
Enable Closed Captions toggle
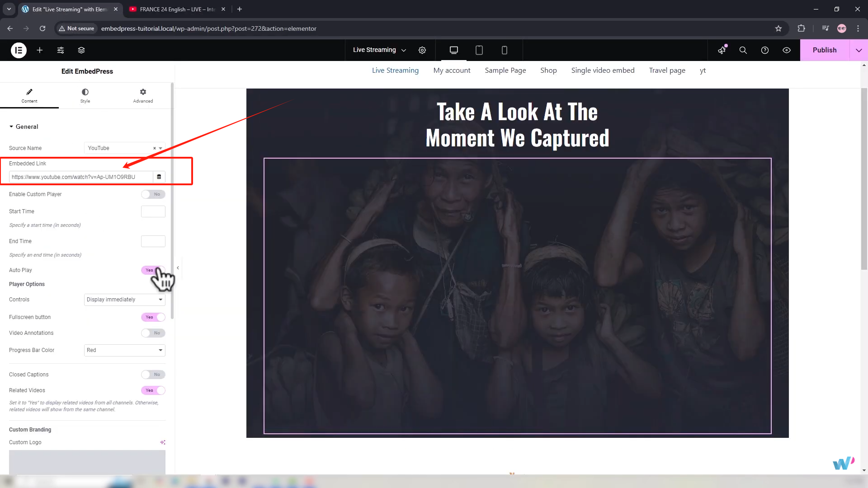point(153,375)
